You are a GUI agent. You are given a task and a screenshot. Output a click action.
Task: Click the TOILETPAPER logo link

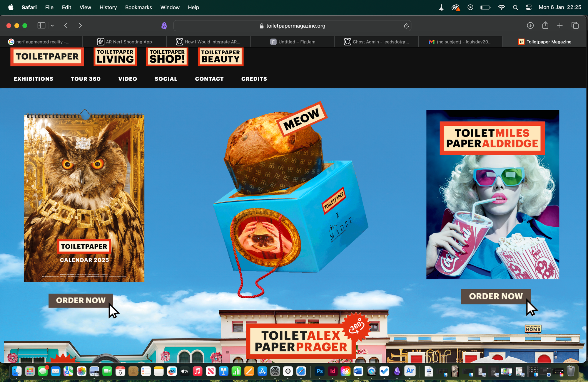point(47,56)
